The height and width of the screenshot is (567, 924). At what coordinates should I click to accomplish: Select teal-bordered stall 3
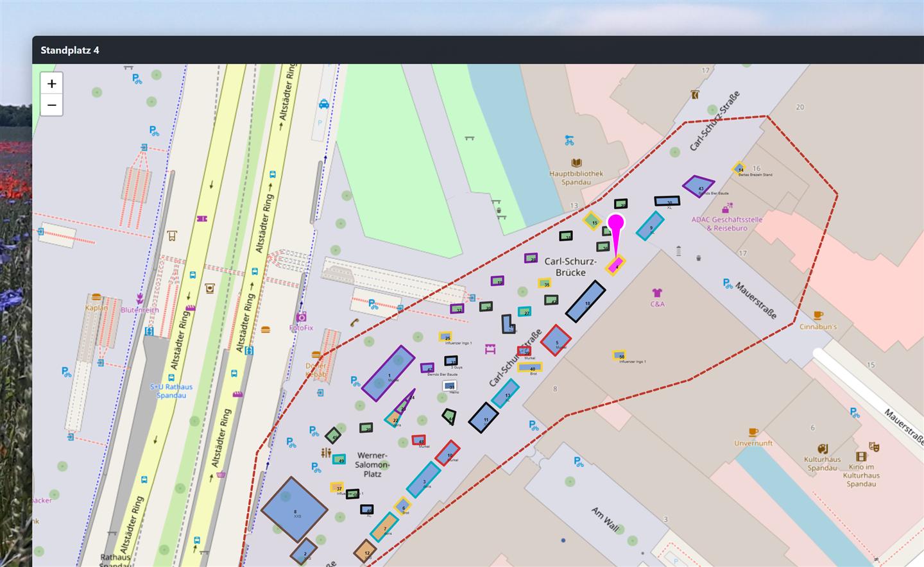tap(424, 480)
